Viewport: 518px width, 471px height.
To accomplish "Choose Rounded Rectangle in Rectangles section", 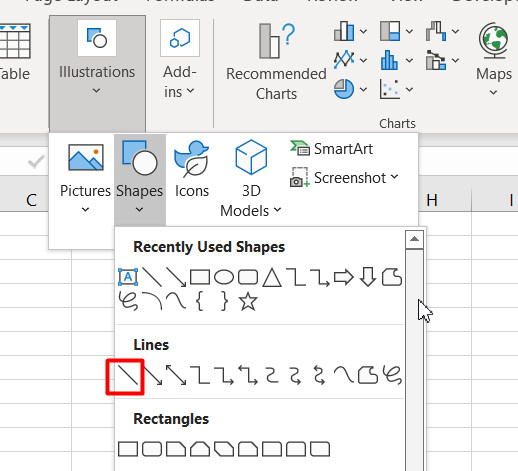I will tap(152, 449).
